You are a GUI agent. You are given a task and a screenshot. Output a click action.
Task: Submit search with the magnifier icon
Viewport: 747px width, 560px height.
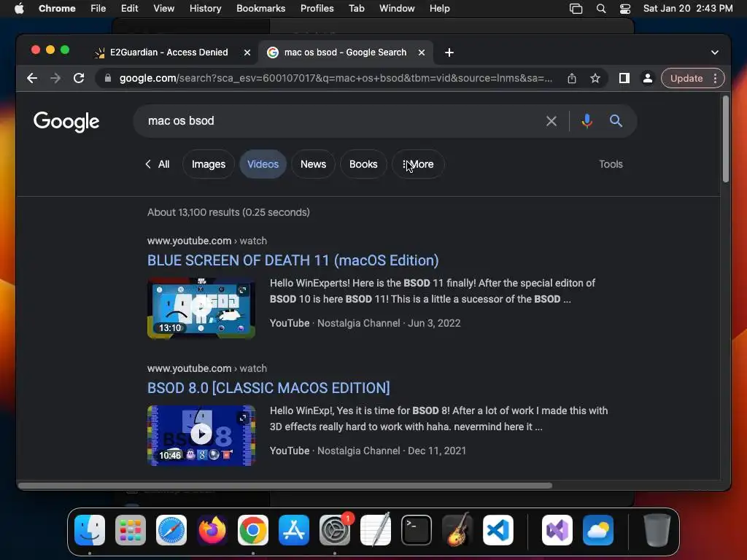tap(616, 121)
